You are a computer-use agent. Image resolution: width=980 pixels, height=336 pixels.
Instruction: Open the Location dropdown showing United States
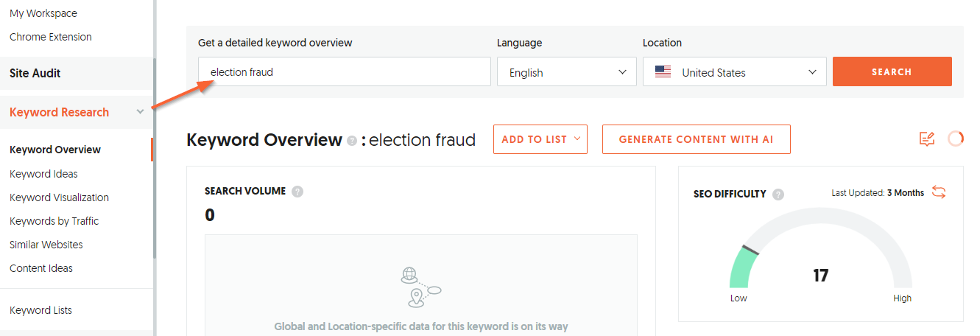735,71
